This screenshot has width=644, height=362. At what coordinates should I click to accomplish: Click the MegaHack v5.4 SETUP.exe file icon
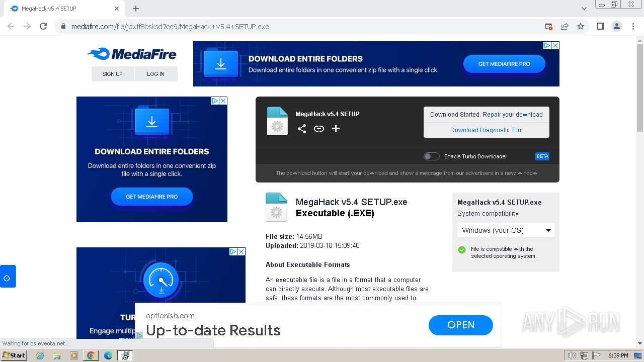pos(276,207)
